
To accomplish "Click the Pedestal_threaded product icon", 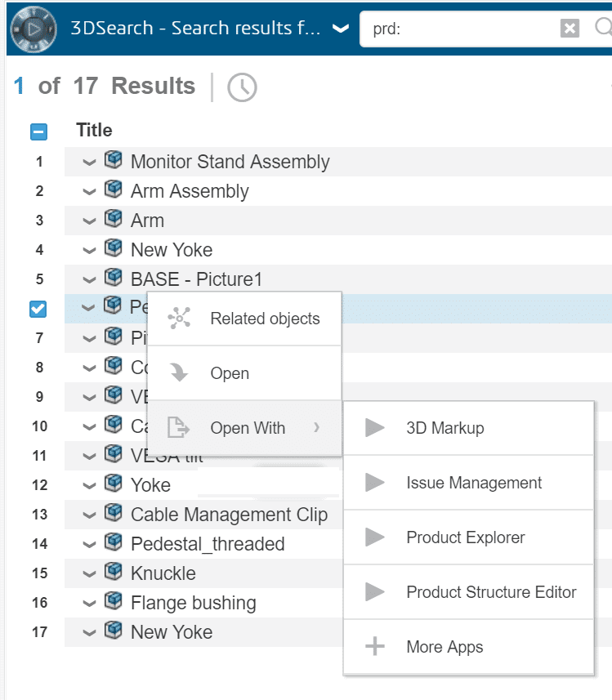I will 113,542.
